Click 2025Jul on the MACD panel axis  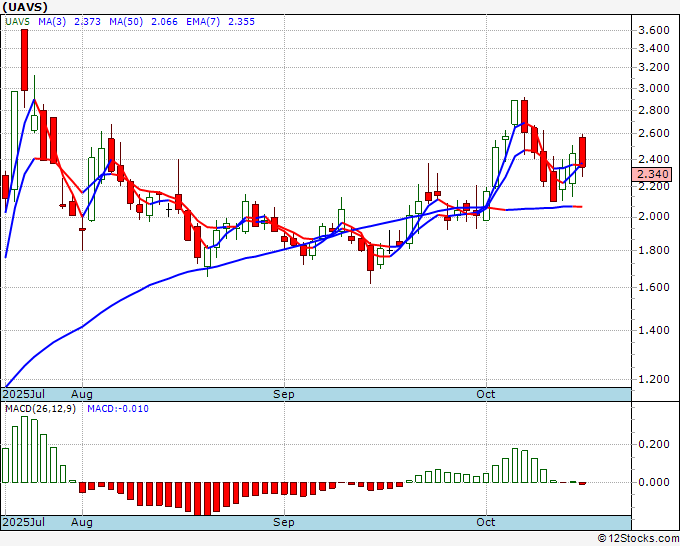click(x=24, y=522)
